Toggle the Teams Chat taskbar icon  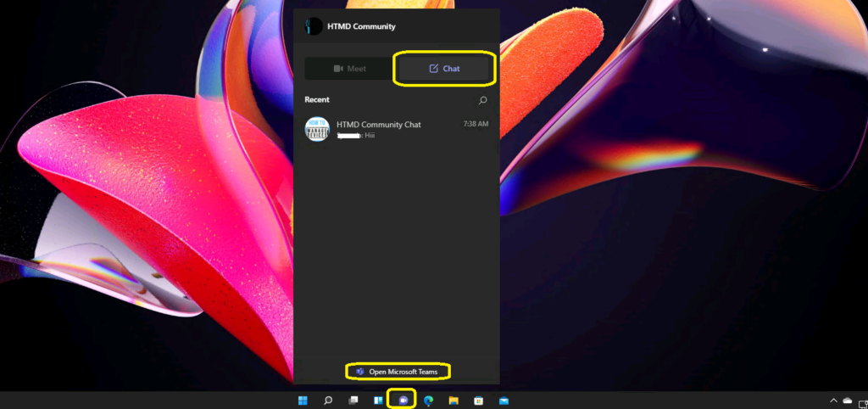[x=403, y=401]
